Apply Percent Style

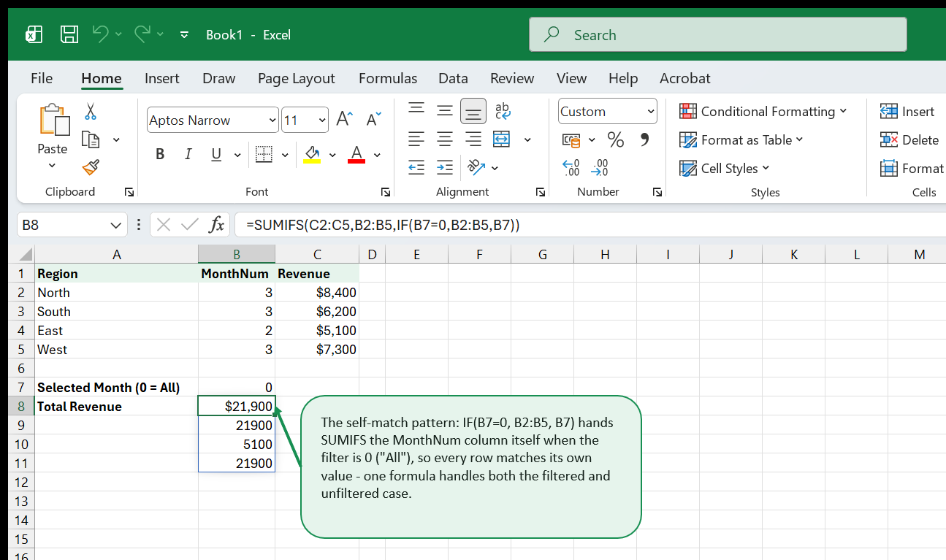616,139
